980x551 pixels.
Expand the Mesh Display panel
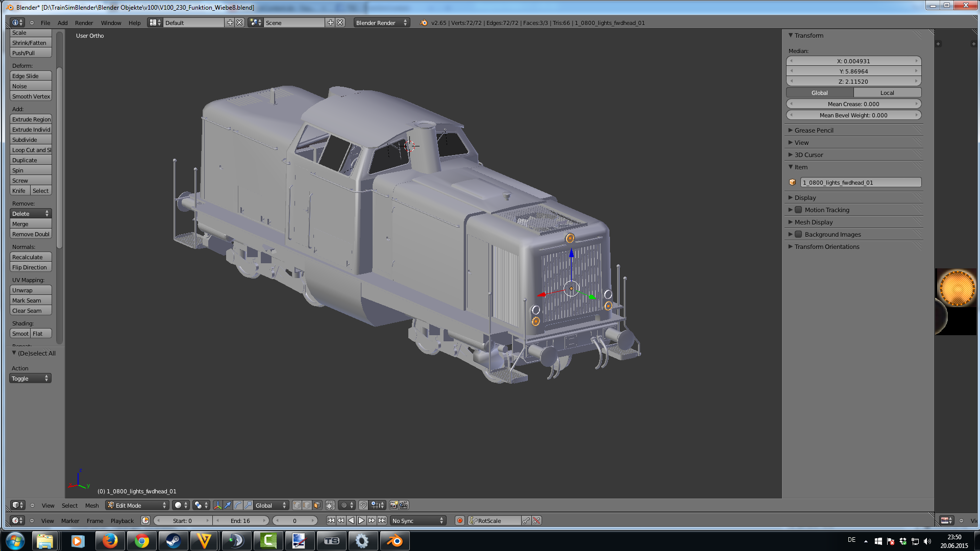(x=813, y=222)
